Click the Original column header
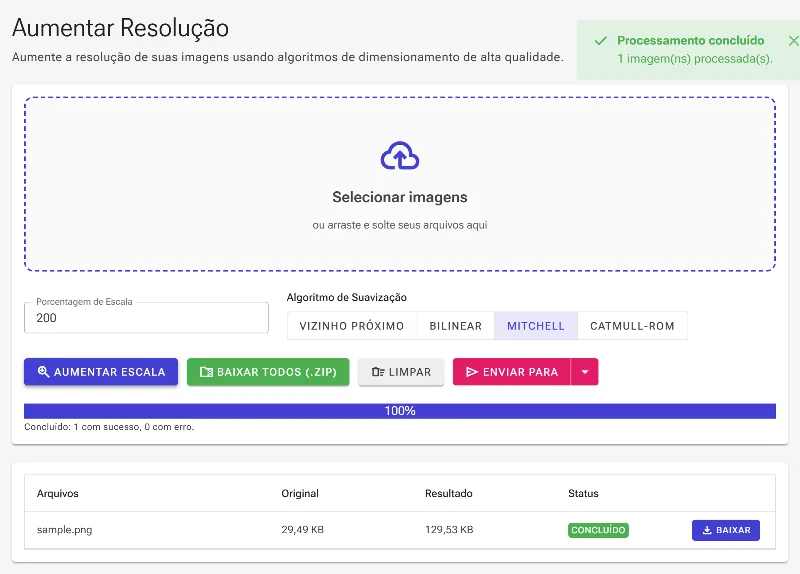Image resolution: width=800 pixels, height=574 pixels. coord(300,493)
